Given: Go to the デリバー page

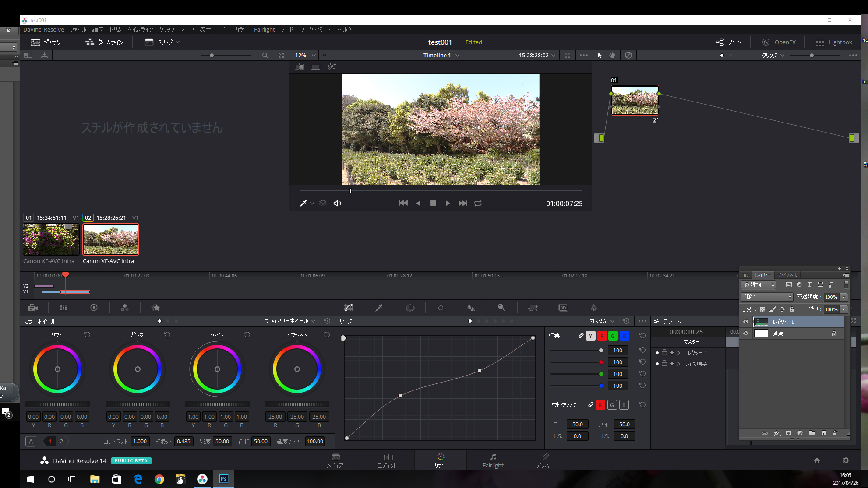Looking at the screenshot, I should click(x=545, y=460).
